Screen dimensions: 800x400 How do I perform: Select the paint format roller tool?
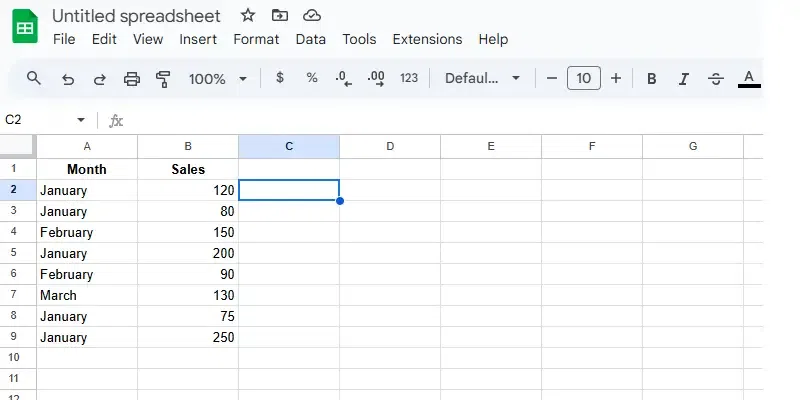click(x=163, y=78)
